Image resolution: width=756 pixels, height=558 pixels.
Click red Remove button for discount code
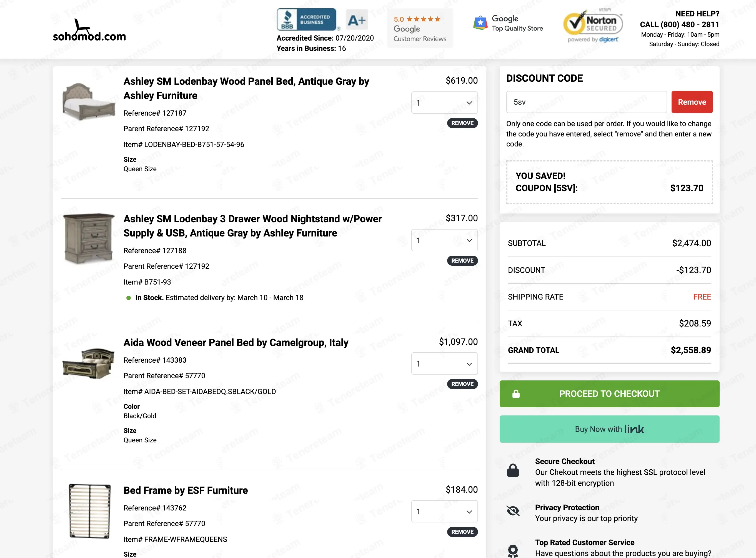(692, 102)
